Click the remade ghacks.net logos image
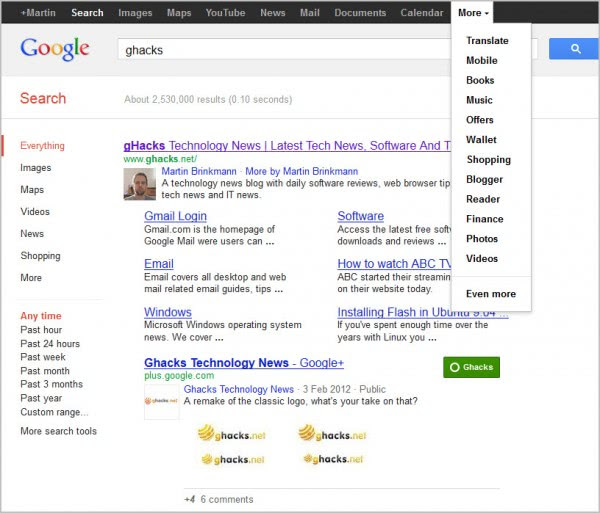 282,445
